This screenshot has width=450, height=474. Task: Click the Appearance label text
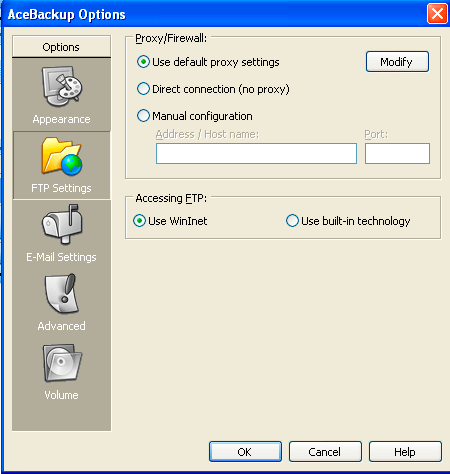click(62, 119)
